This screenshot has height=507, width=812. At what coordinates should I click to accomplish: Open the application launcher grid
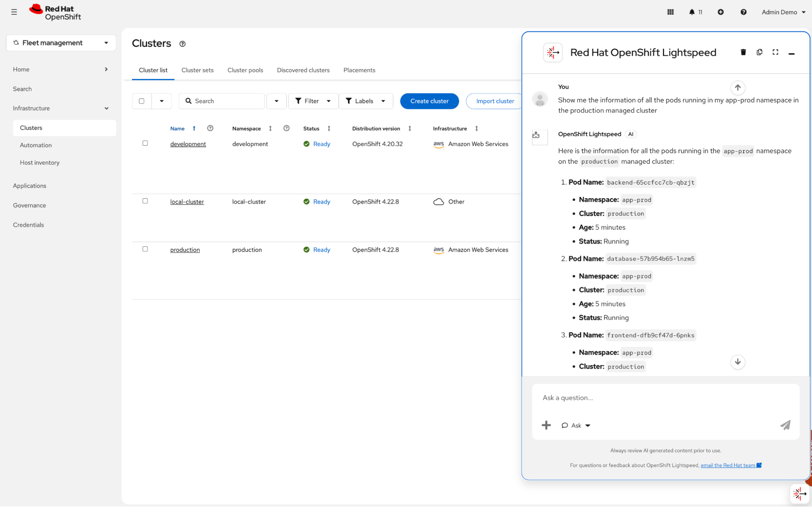671,12
